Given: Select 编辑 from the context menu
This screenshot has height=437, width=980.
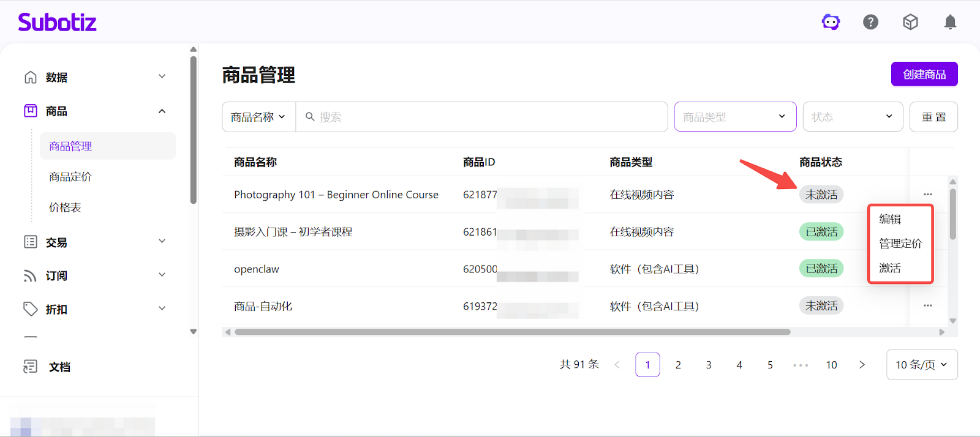Looking at the screenshot, I should tap(890, 219).
